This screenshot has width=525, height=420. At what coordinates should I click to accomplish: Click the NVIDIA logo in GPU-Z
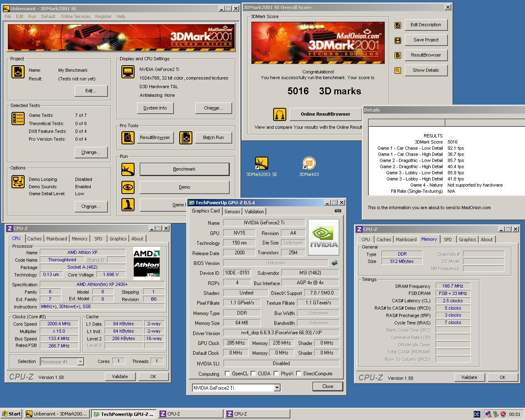324,237
